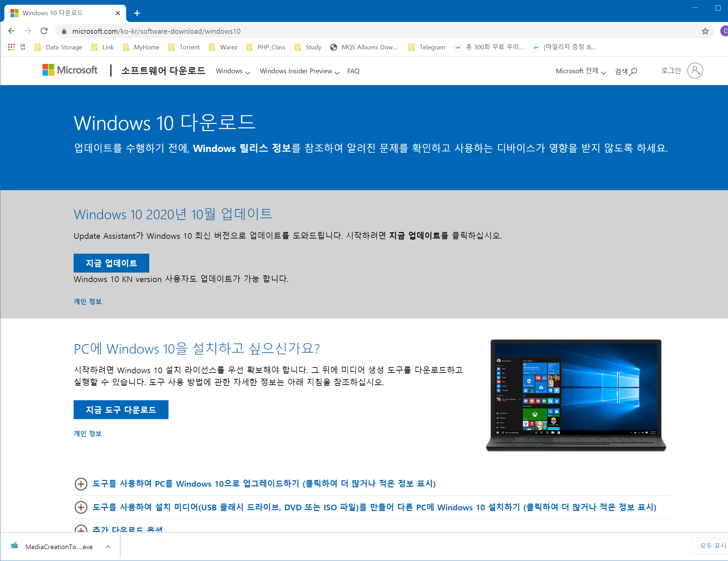This screenshot has height=561, width=728.
Task: Bookmark page with star icon
Action: (x=705, y=31)
